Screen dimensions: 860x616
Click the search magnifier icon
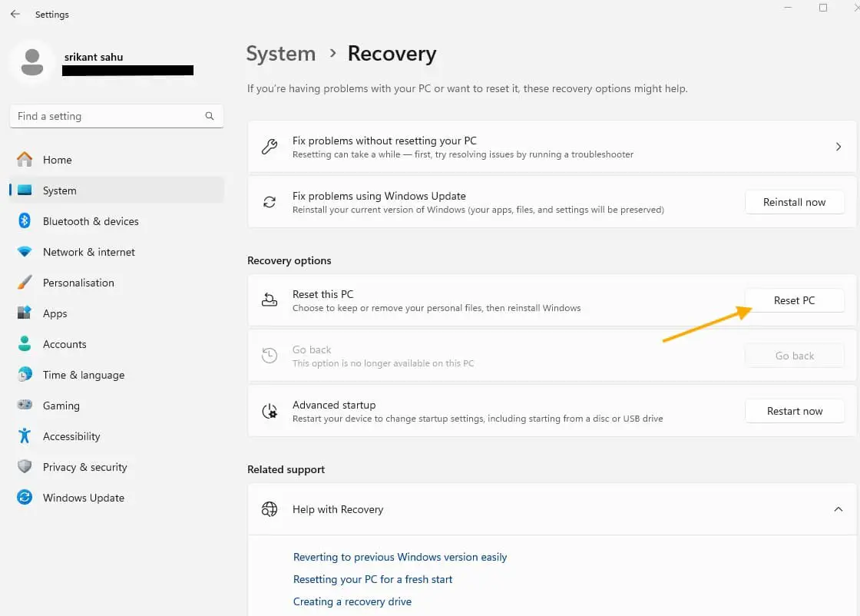tap(210, 116)
